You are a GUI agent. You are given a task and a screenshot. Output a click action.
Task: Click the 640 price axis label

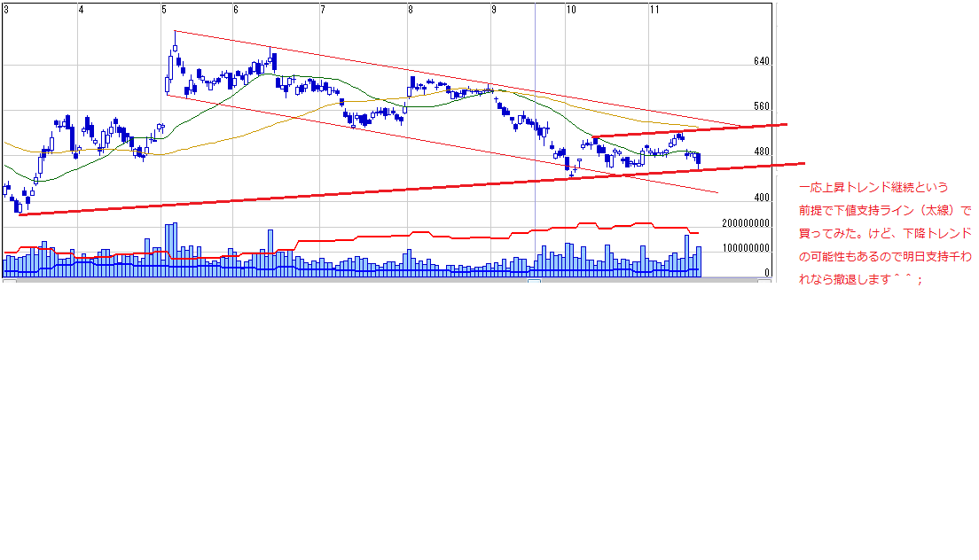pyautogui.click(x=760, y=62)
